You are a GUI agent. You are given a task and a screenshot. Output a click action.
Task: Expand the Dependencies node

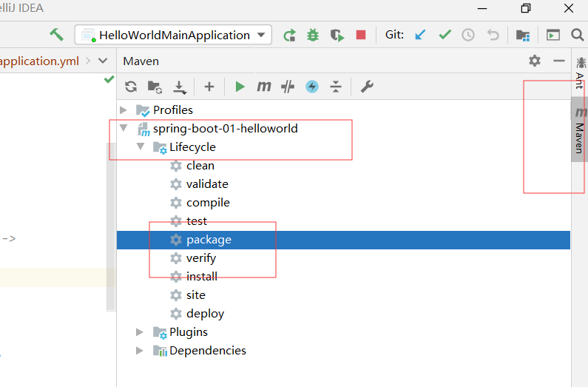(140, 351)
